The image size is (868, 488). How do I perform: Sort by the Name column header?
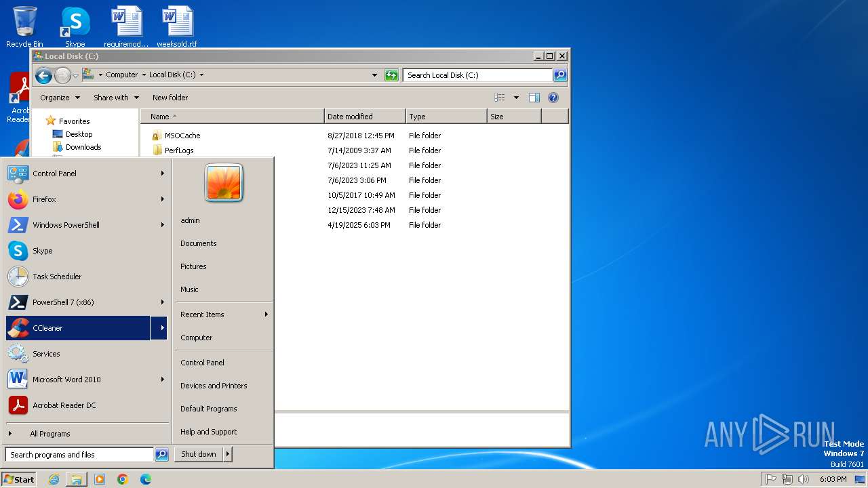232,117
